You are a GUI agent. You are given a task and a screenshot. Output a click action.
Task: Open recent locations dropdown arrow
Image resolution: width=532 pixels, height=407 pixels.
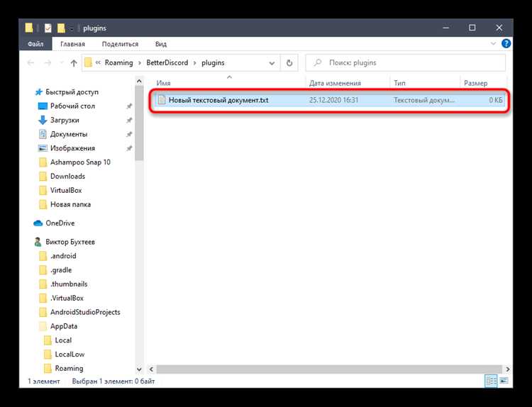click(62, 62)
